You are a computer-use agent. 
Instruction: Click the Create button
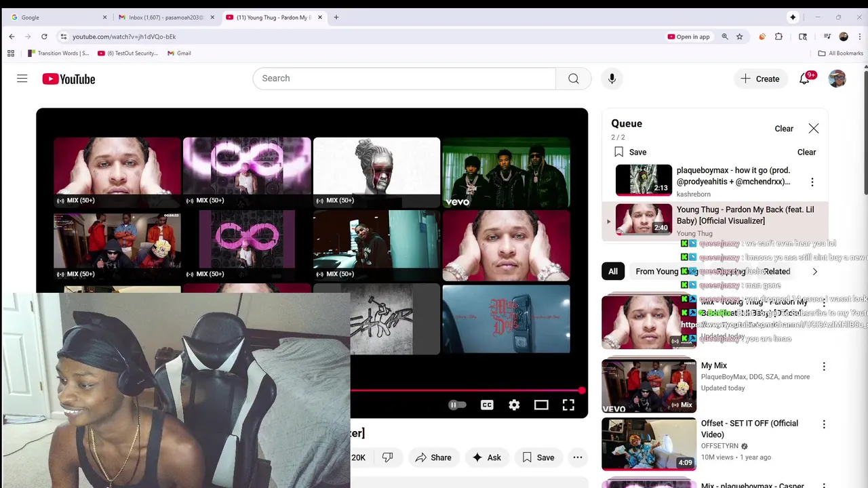pyautogui.click(x=760, y=79)
